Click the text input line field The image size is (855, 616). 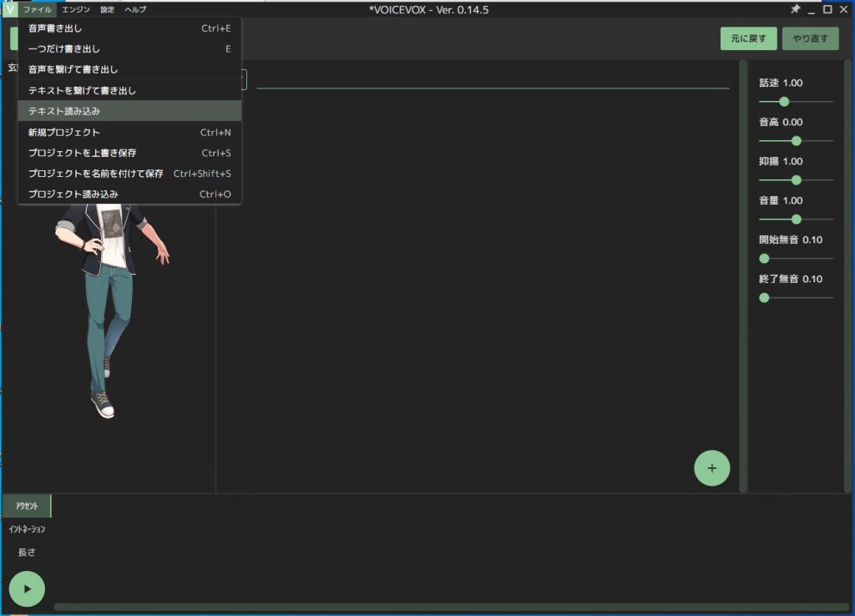point(493,79)
